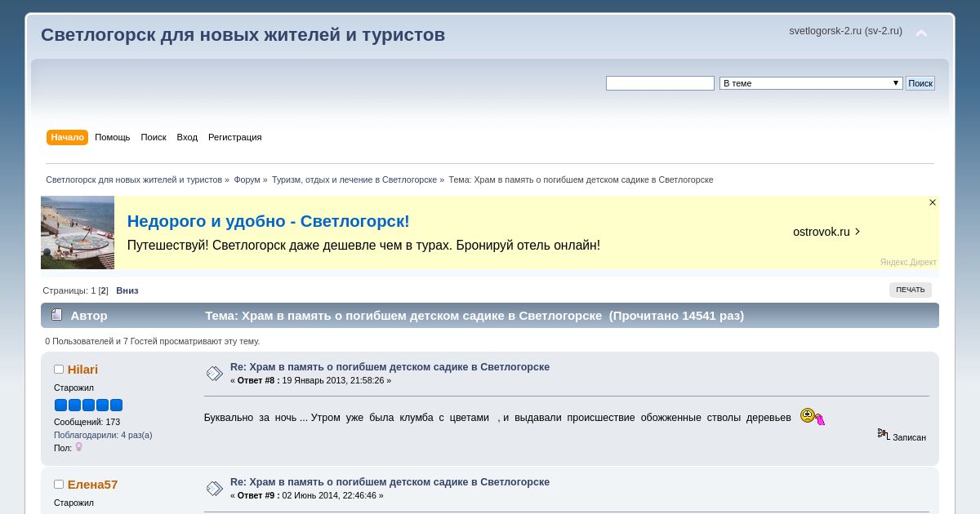The width and height of the screenshot is (980, 514).
Task: Click the ПЕЧАТЬ print button
Action: [911, 290]
